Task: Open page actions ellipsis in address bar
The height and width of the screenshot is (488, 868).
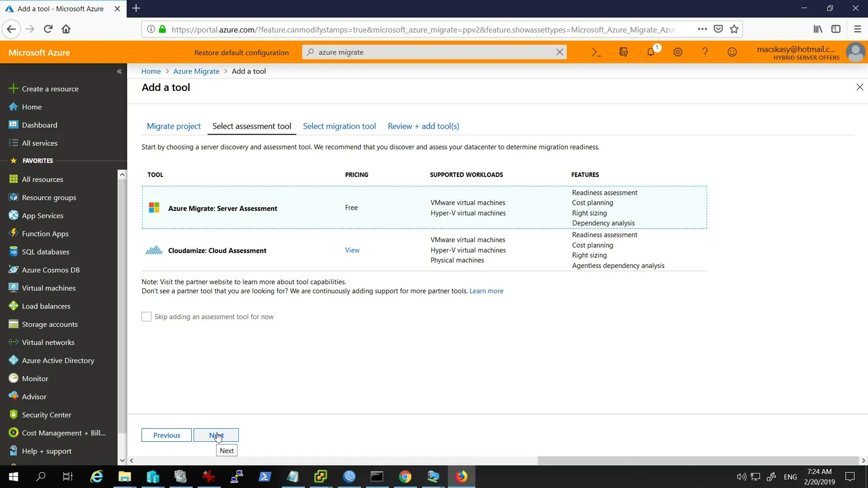Action: 702,29
